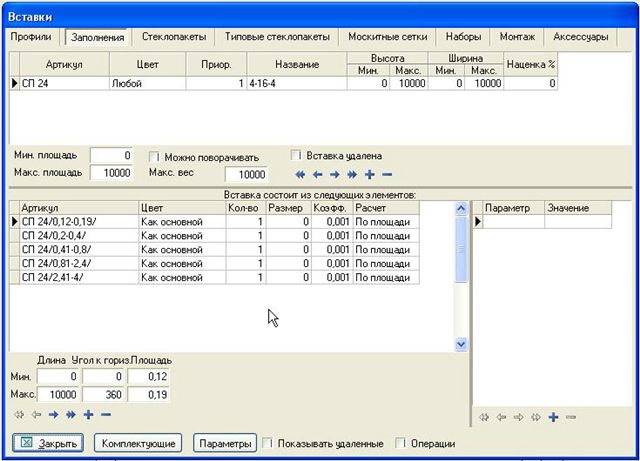
Task: Click the minus icon in the top navigator
Action: [386, 174]
